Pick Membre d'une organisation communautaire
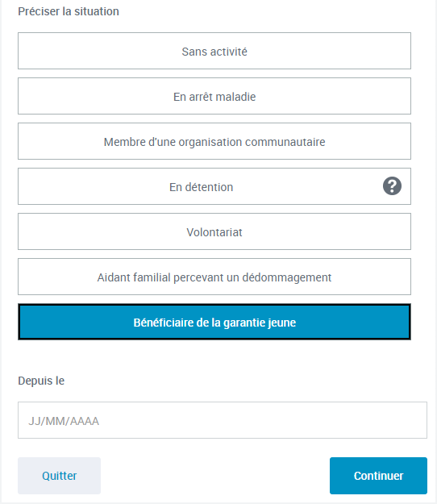 (214, 141)
